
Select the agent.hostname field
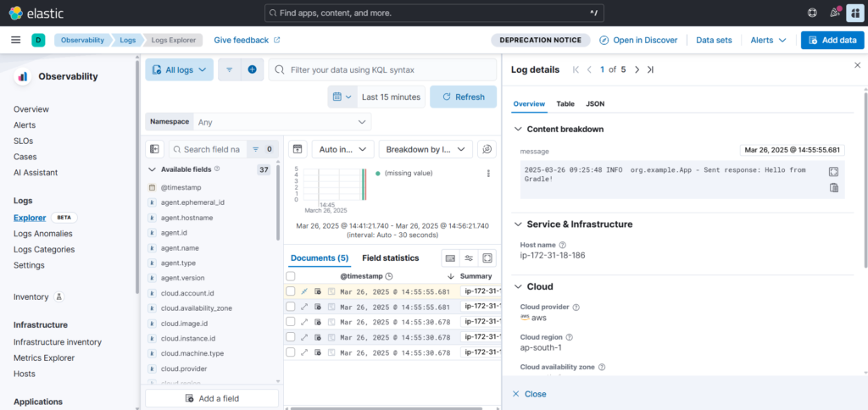[x=186, y=218]
